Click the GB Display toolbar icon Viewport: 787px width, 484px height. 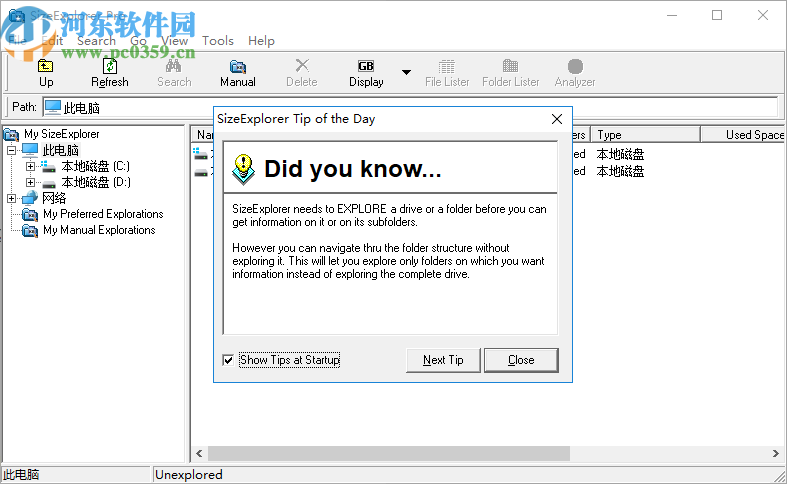coord(366,66)
